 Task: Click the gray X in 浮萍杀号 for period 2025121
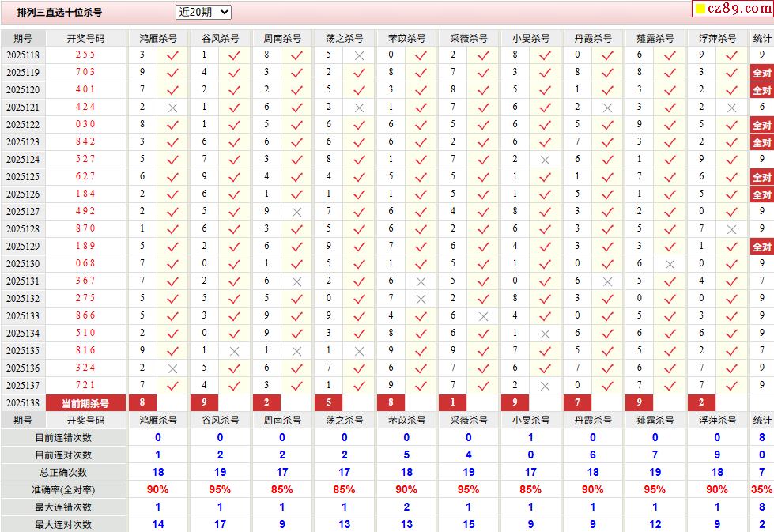pos(731,108)
